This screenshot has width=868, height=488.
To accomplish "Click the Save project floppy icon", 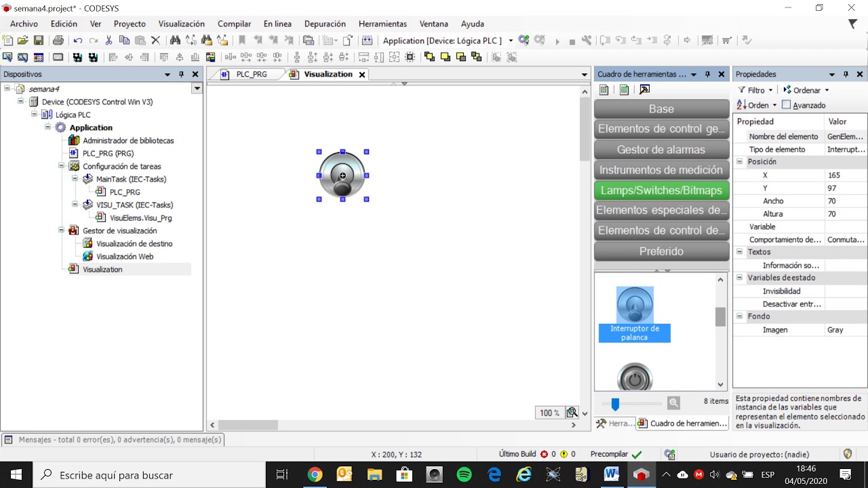I will click(x=39, y=41).
